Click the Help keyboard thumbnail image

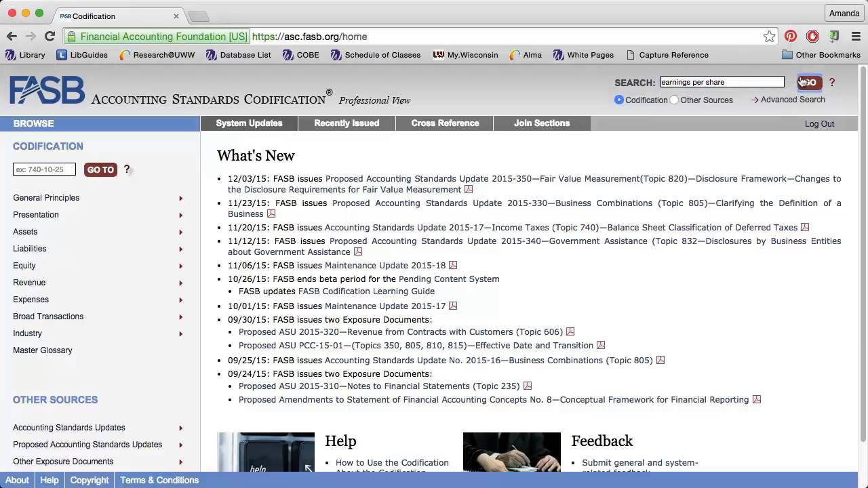[x=266, y=452]
